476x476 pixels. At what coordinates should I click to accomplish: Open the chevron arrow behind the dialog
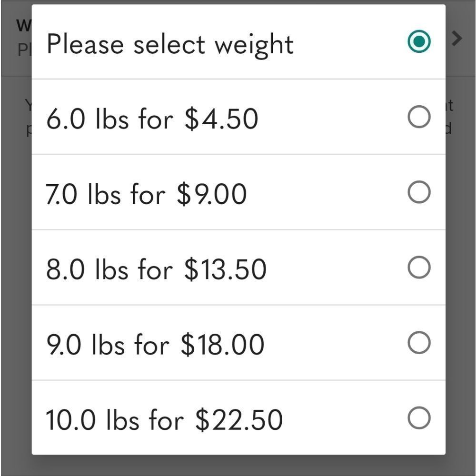457,39
